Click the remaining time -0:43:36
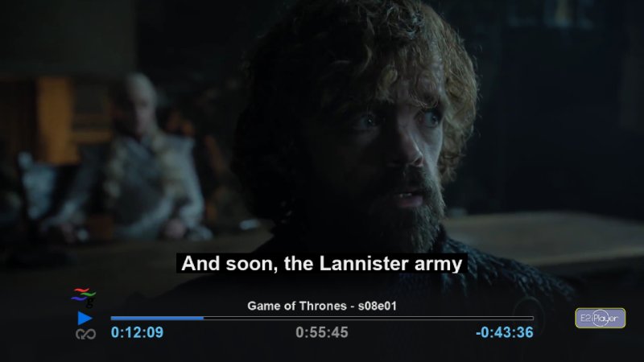644x362 pixels. (x=505, y=332)
